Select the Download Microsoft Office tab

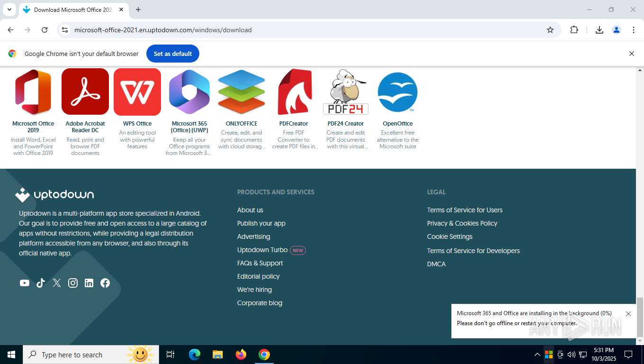coord(73,9)
